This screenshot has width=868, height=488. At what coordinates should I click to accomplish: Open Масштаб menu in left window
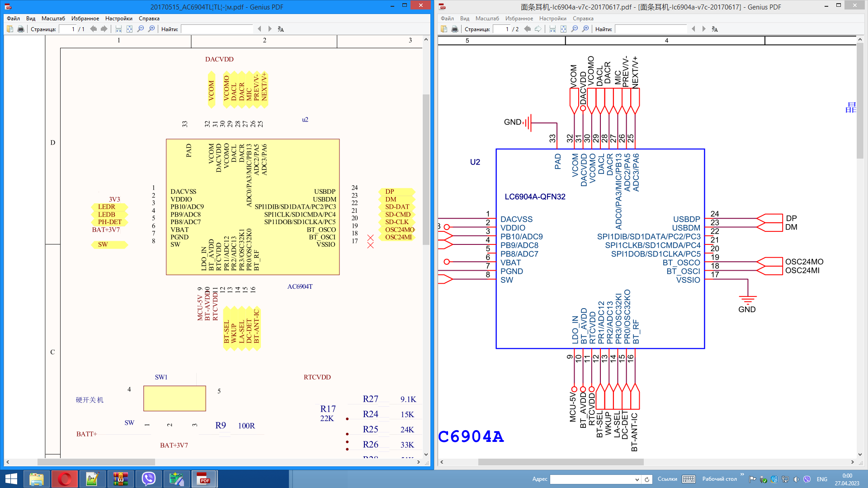[x=53, y=19]
